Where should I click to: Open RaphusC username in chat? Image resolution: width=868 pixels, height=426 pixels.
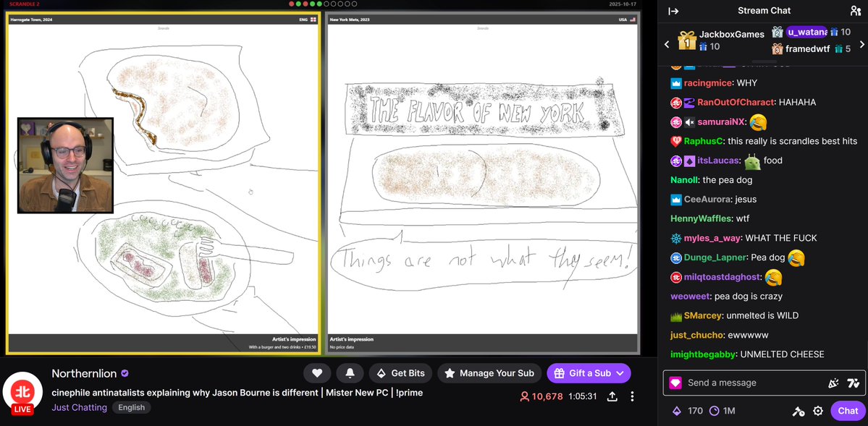click(703, 141)
